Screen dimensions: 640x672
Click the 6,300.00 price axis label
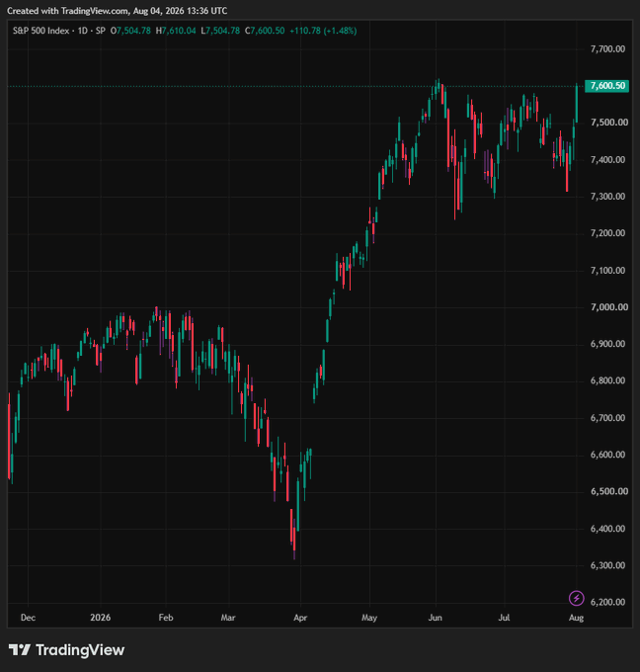[607, 565]
